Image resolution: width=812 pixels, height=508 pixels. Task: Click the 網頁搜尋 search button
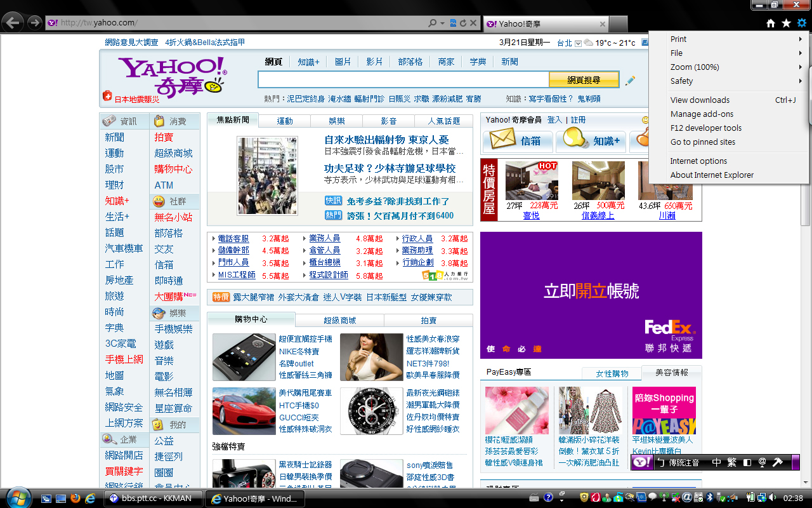coord(584,79)
